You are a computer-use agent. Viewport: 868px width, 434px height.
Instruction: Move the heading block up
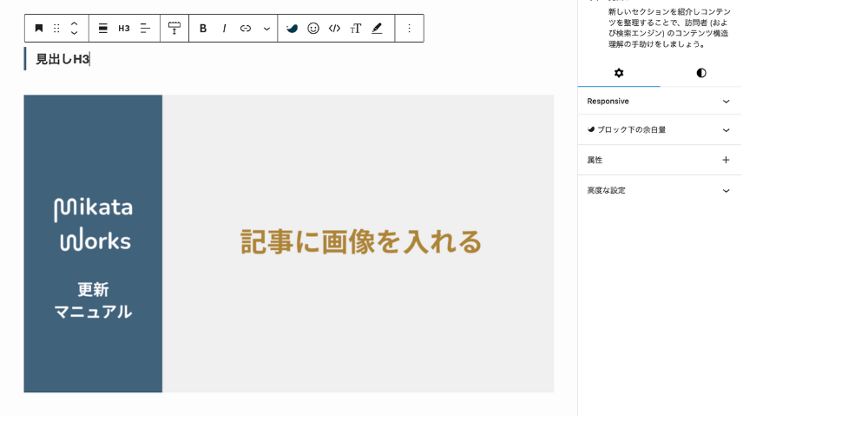point(74,23)
